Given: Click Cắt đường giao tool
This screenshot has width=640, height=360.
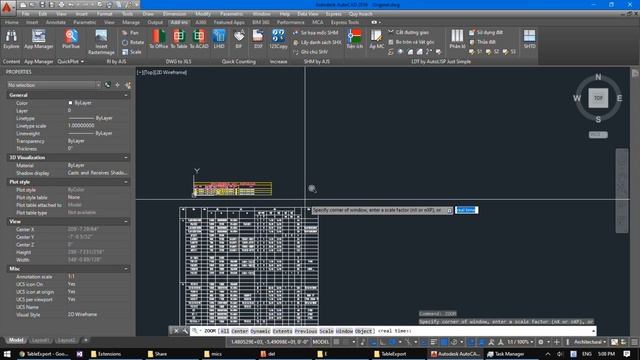Looking at the screenshot, I should click(409, 32).
